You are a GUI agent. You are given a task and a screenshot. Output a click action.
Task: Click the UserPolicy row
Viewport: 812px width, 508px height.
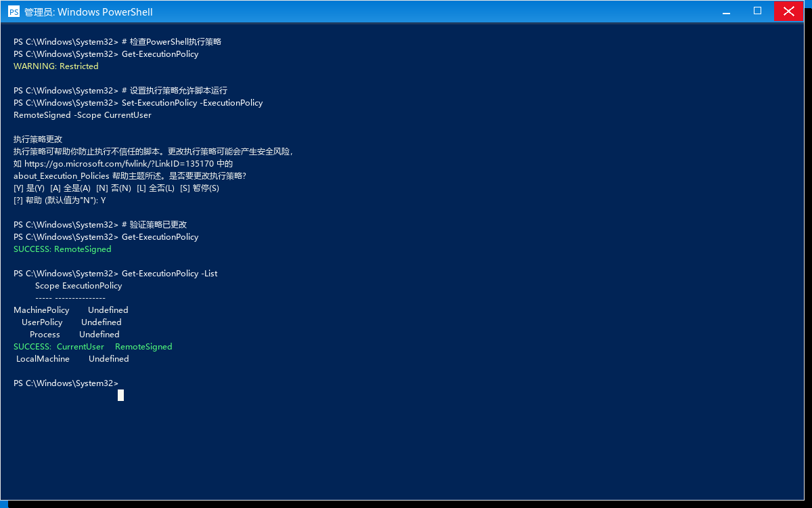point(72,322)
